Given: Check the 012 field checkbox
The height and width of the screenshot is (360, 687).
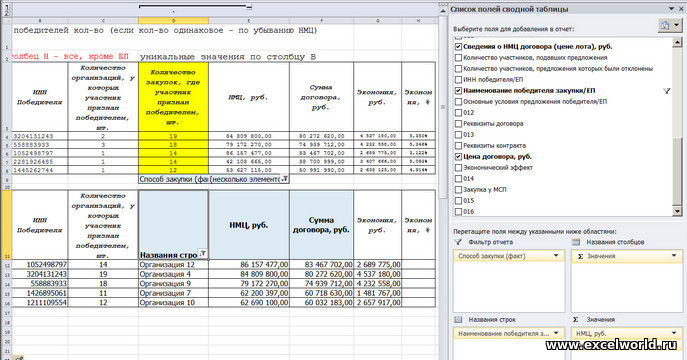Looking at the screenshot, I should (x=458, y=113).
